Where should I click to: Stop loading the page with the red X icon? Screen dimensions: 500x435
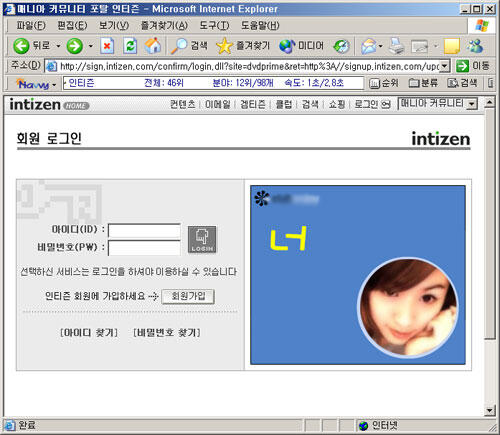107,46
